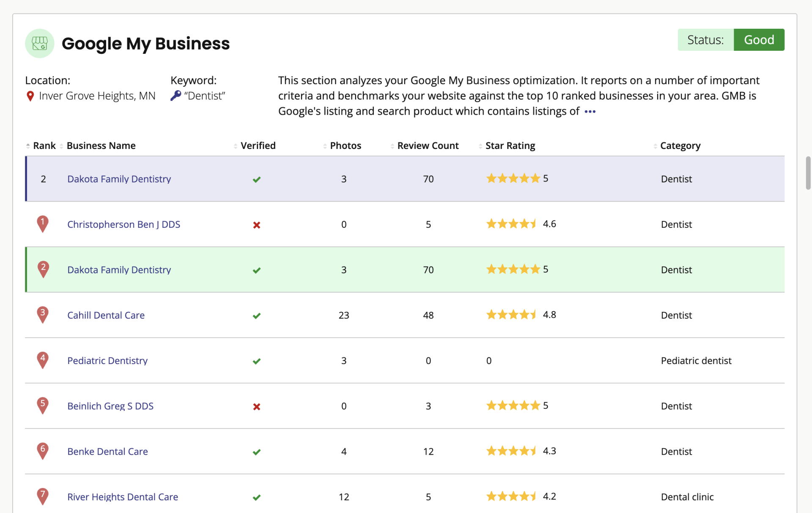The width and height of the screenshot is (812, 513).
Task: Click the rank 6 map pin marker
Action: [x=43, y=451]
